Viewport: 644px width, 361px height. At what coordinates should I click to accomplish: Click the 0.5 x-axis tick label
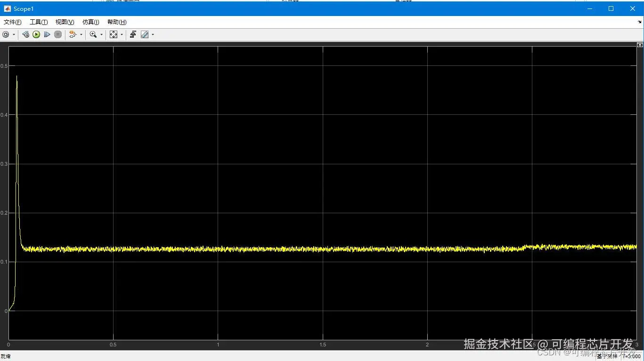point(113,345)
